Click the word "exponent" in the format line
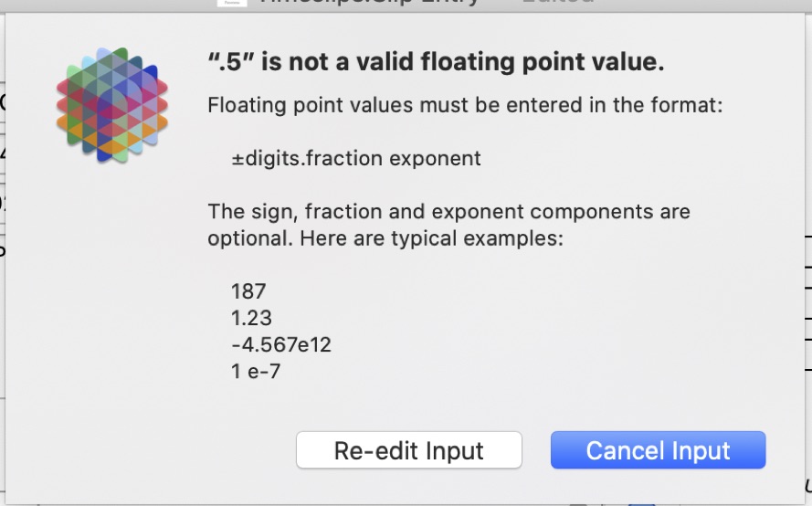Screen dimensions: 812x506 435,158
